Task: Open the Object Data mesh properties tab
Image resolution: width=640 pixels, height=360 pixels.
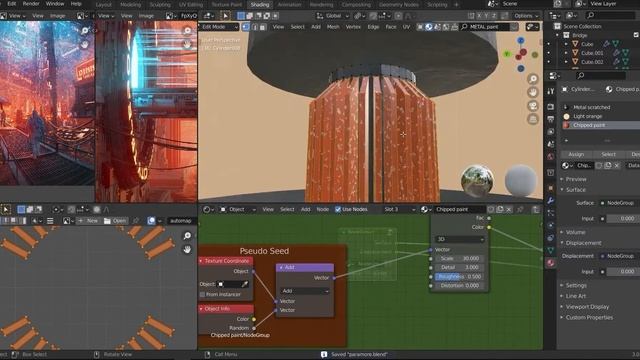Action: pos(551,250)
